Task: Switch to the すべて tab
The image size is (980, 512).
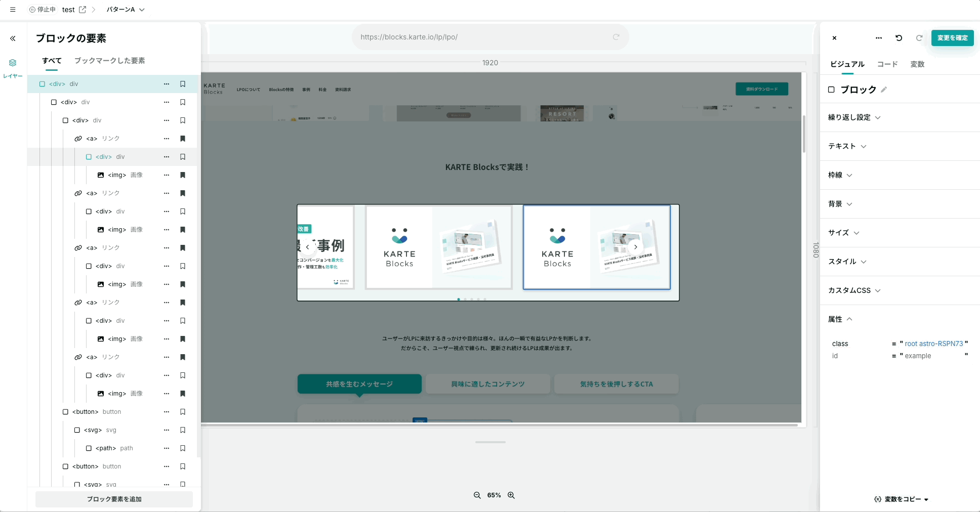Action: [x=52, y=61]
